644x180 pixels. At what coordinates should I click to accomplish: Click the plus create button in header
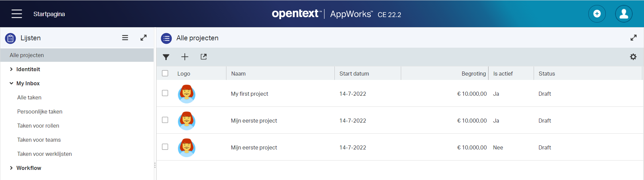(x=597, y=14)
